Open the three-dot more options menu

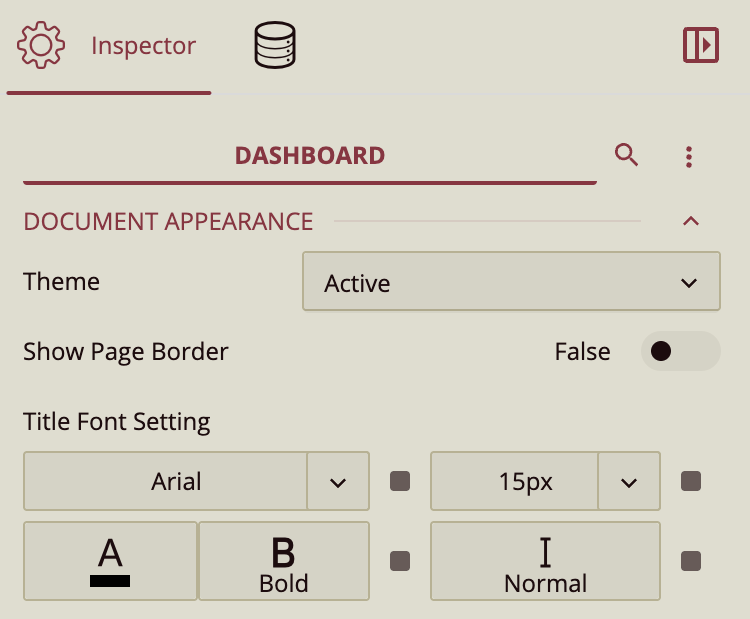point(689,157)
